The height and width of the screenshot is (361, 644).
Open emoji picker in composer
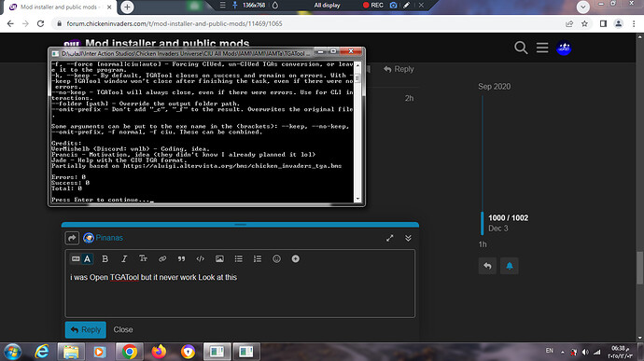(x=276, y=258)
